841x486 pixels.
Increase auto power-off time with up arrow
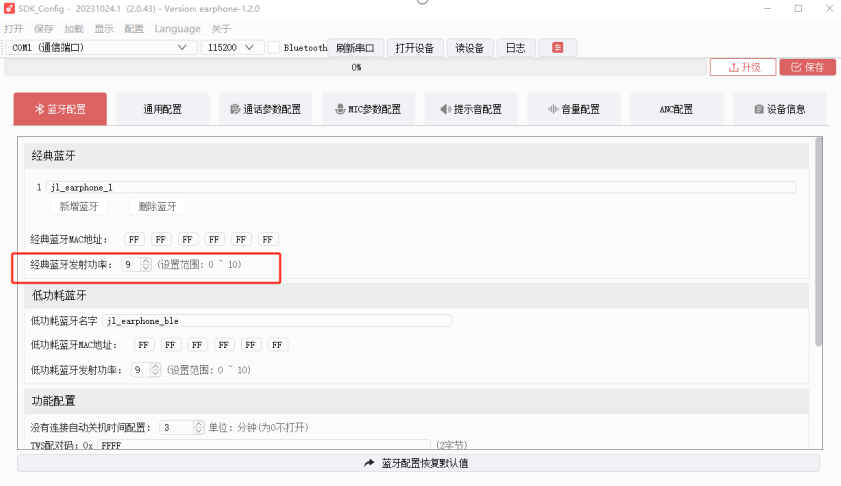[x=199, y=424]
